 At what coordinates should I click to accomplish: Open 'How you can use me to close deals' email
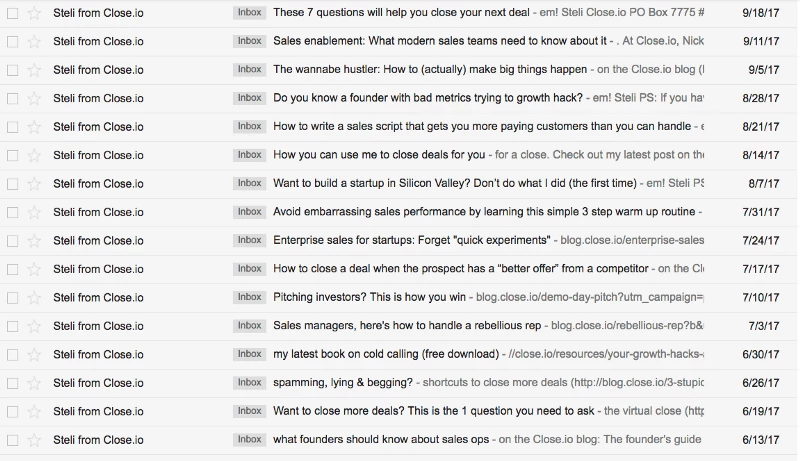380,155
